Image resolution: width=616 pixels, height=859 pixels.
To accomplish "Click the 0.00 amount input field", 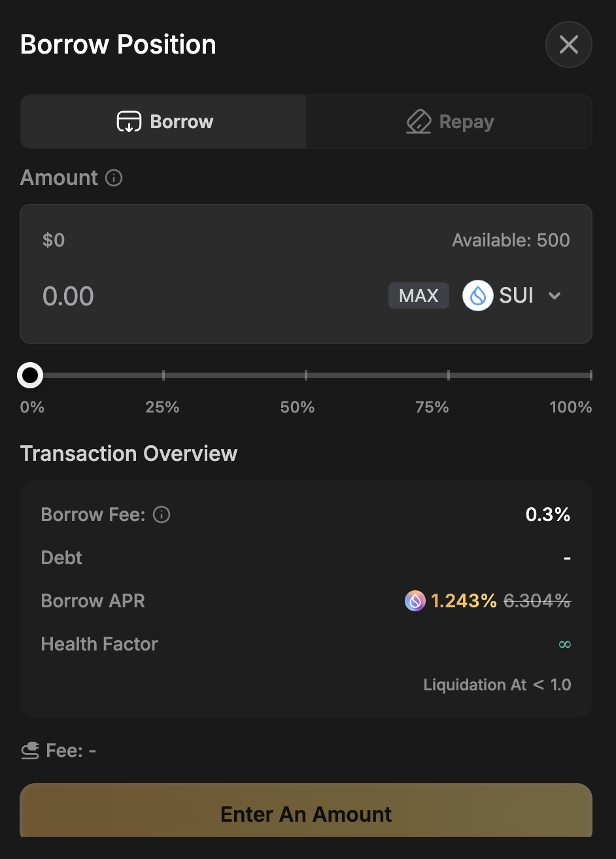I will [x=196, y=296].
